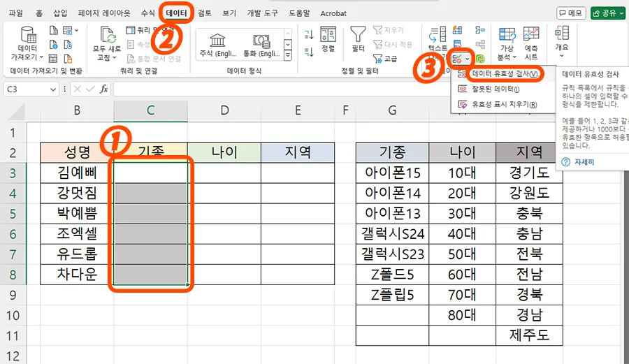Click the Advanced filter (고급) button
The image size is (629, 364).
coord(385,59)
